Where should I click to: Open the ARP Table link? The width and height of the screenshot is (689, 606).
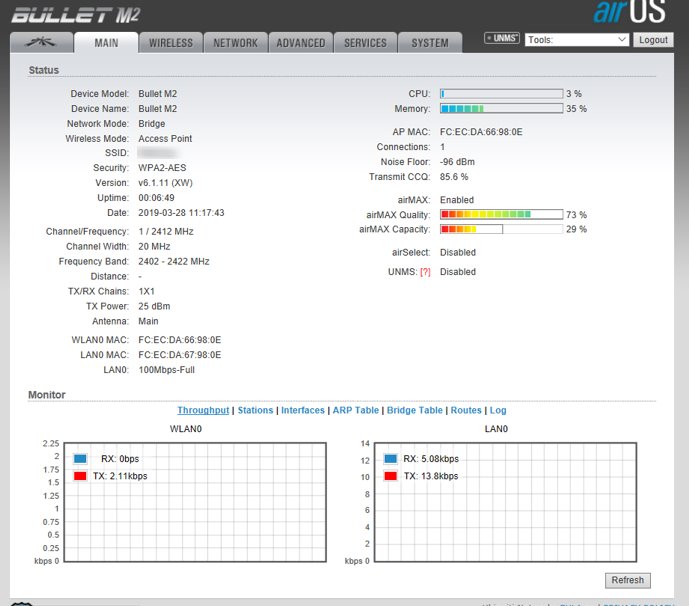(355, 410)
